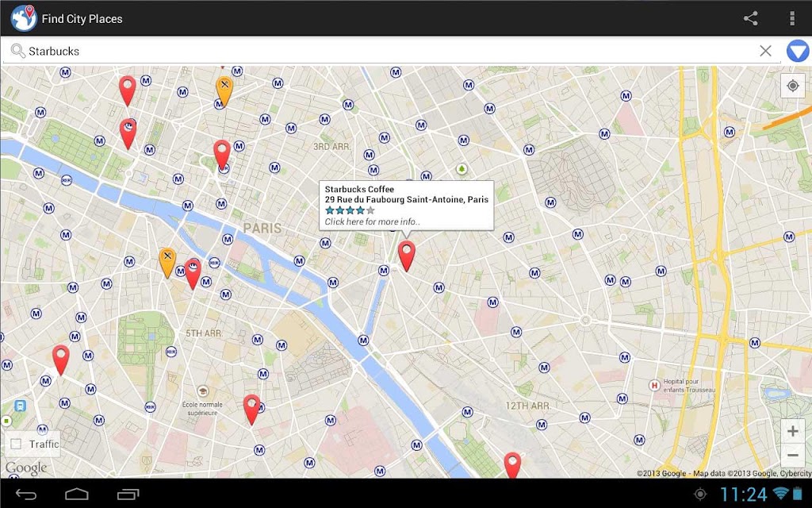Click the Starbucks search field

pyautogui.click(x=392, y=51)
